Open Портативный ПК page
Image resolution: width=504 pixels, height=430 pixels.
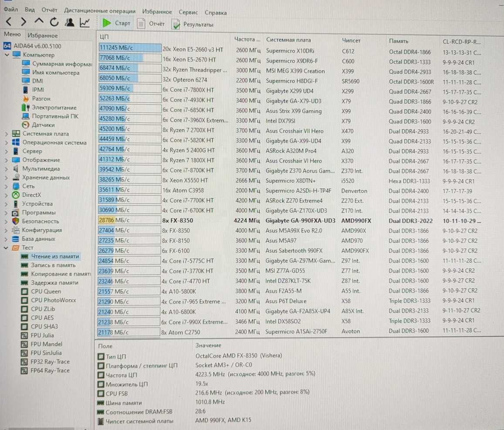pyautogui.click(x=50, y=116)
